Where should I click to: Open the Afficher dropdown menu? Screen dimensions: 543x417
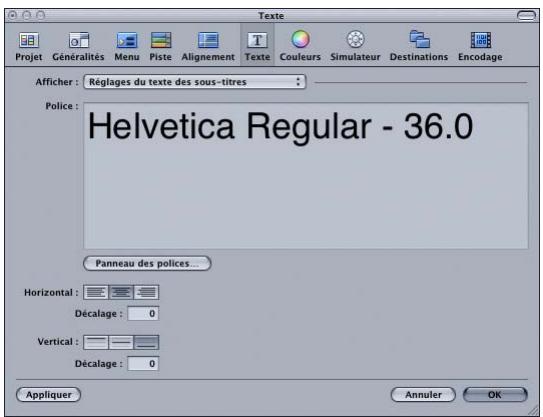(x=195, y=82)
